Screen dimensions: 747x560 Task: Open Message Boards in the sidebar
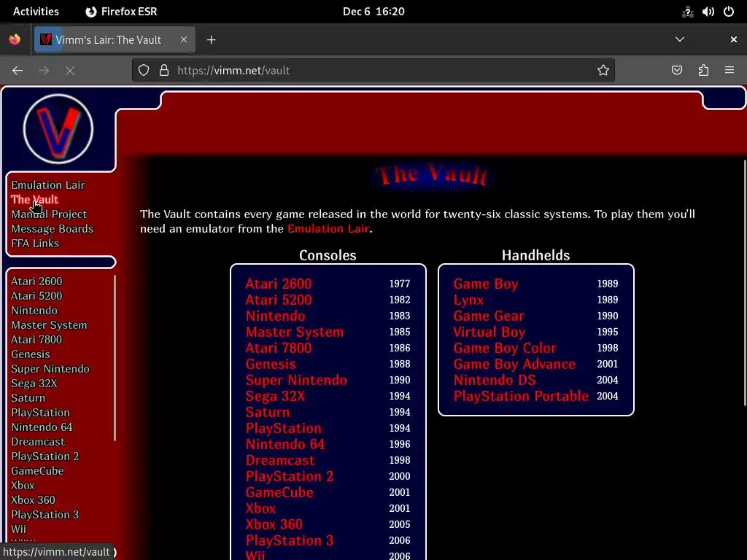[x=53, y=228]
